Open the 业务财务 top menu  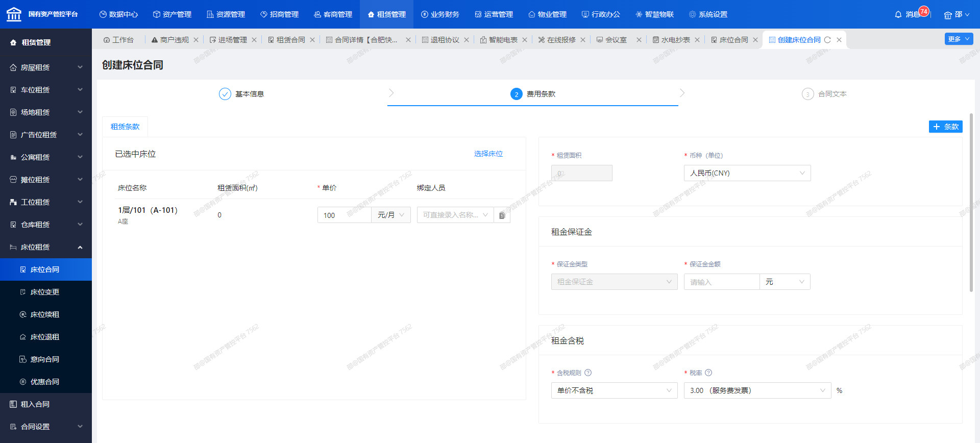440,14
